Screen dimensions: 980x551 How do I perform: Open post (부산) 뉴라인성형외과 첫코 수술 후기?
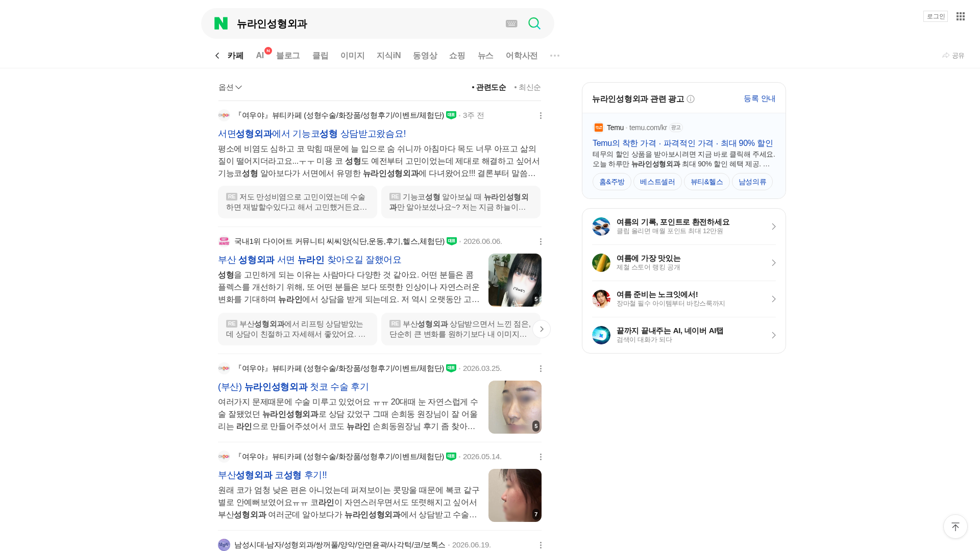293,387
